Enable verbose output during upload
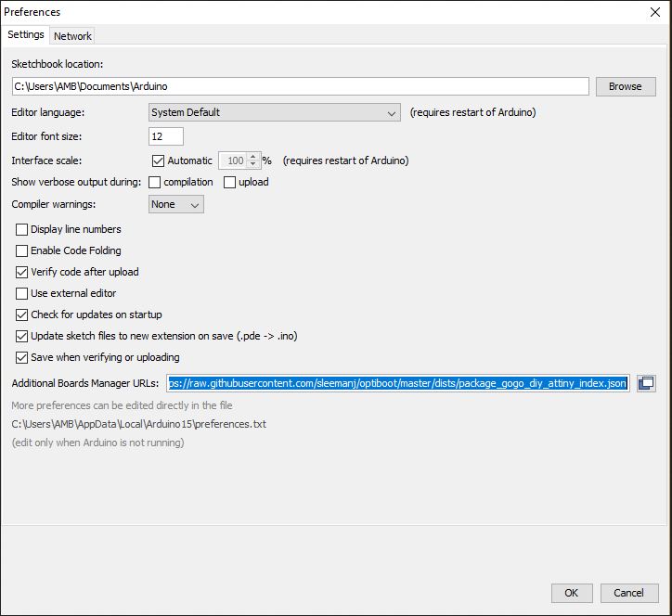Screen dimensions: 672x616 pyautogui.click(x=229, y=183)
